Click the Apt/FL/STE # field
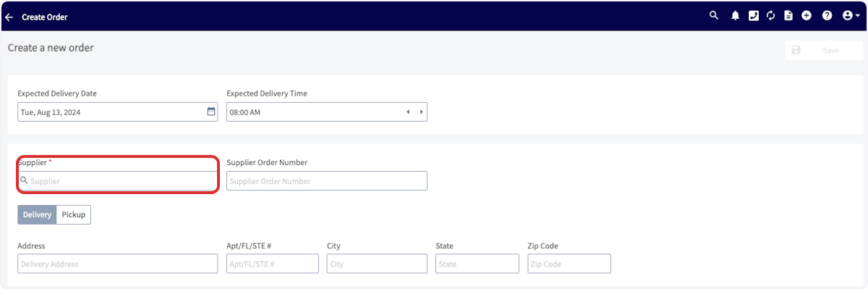The height and width of the screenshot is (289, 868). click(x=273, y=264)
